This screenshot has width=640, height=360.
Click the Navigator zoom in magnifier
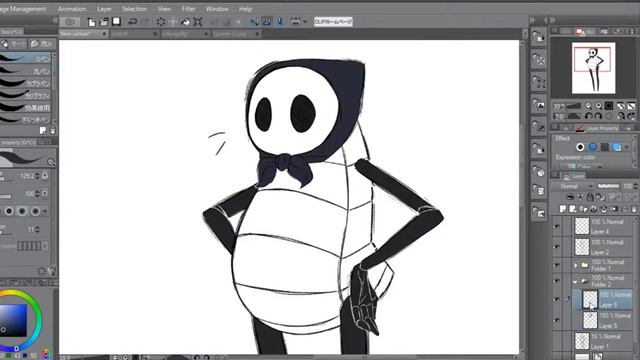[598, 106]
